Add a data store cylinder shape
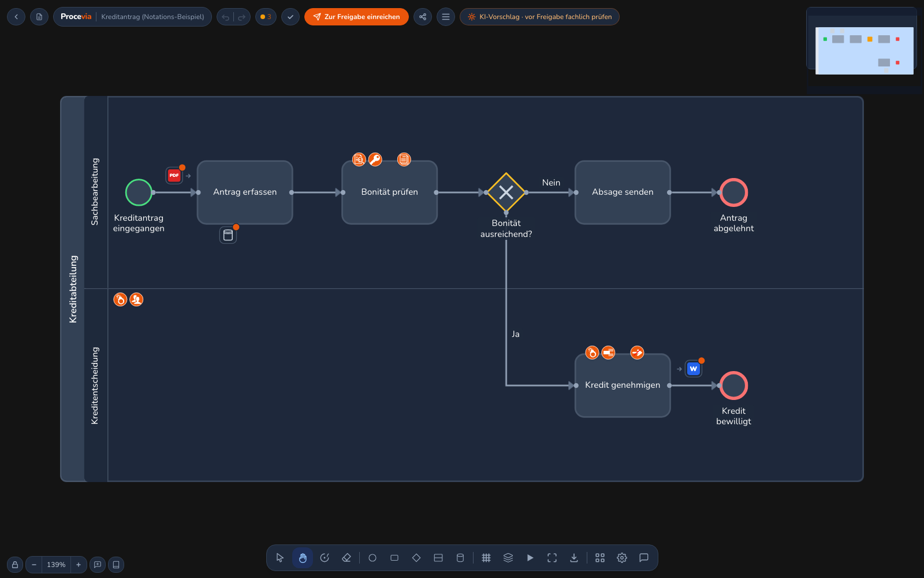924x578 pixels. click(x=460, y=558)
